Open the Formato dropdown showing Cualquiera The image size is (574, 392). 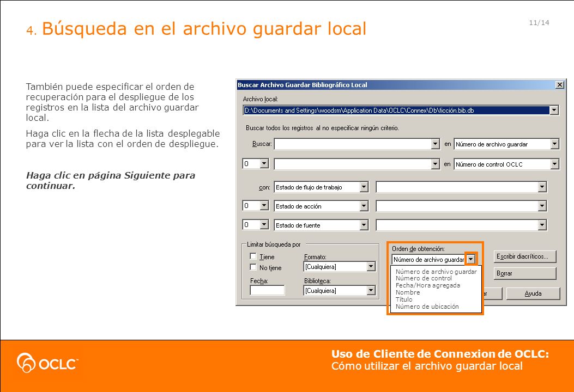[x=371, y=267]
